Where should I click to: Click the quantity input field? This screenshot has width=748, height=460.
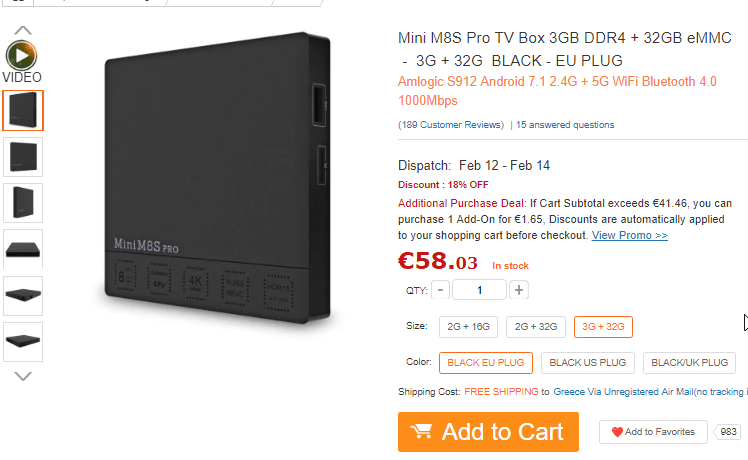click(x=479, y=290)
